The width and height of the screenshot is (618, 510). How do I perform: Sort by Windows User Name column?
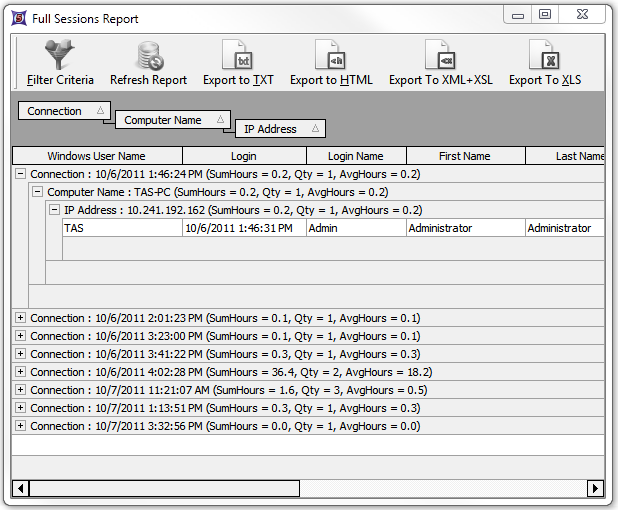click(97, 156)
